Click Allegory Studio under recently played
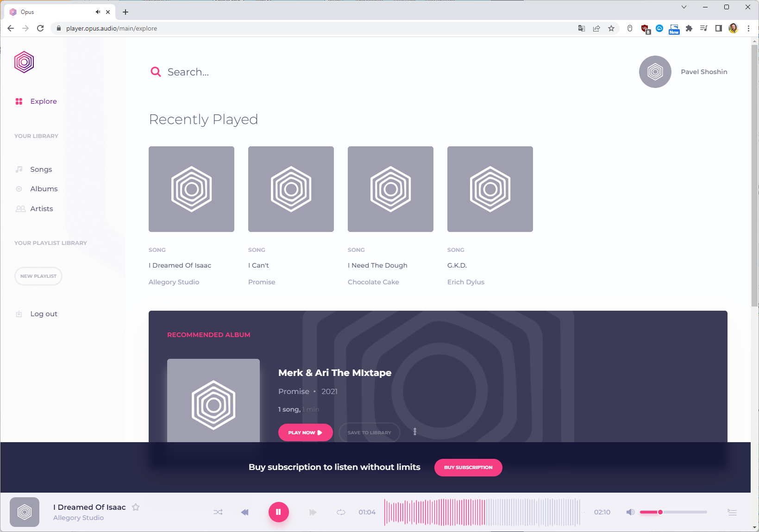The height and width of the screenshot is (532, 759). (174, 282)
